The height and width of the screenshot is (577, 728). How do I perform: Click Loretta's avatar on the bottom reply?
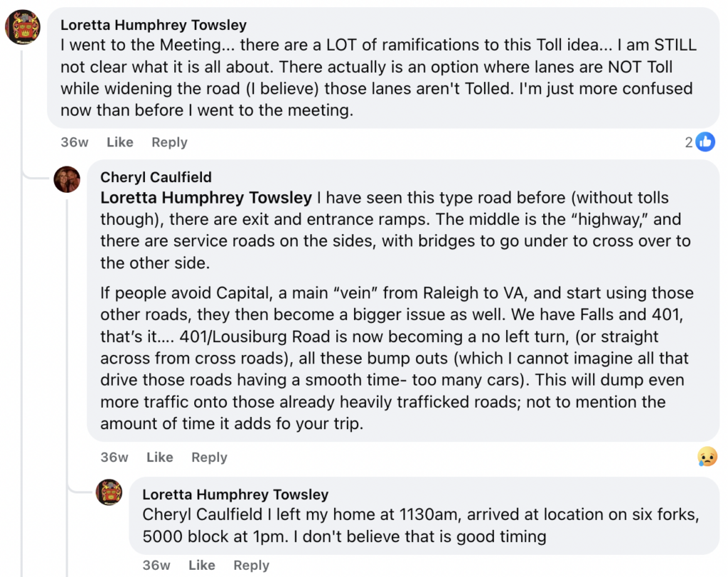[x=109, y=492]
